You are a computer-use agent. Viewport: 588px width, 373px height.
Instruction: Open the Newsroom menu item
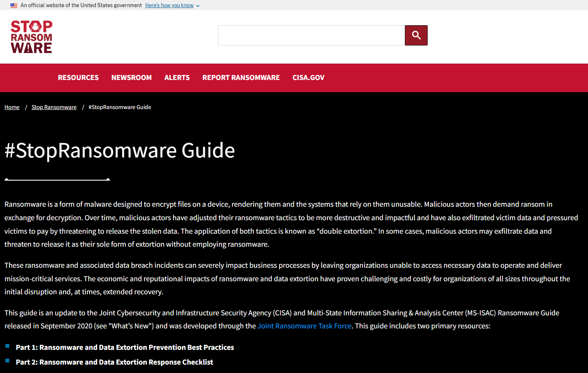[131, 77]
